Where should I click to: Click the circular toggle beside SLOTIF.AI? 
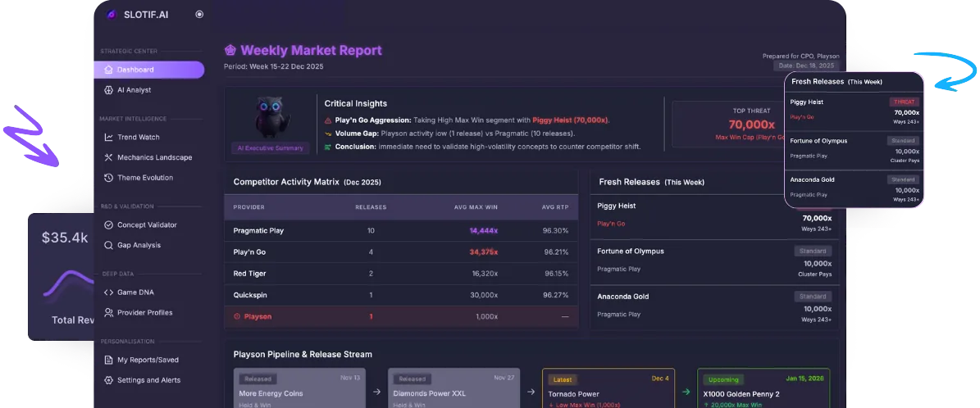point(199,15)
